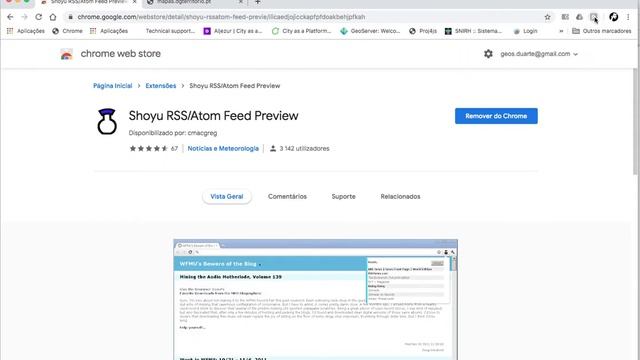Switch to the Relacionados tab

pyautogui.click(x=400, y=196)
